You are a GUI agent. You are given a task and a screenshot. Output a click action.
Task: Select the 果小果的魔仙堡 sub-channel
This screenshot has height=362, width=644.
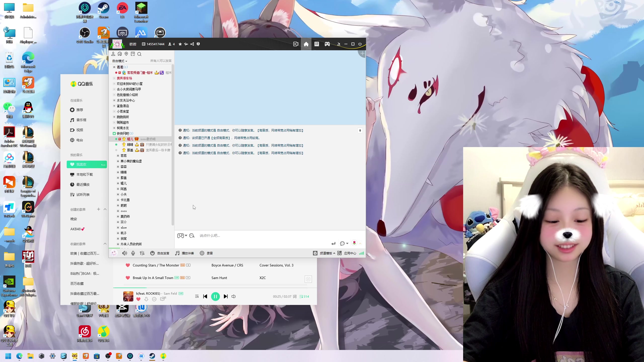[131, 161]
